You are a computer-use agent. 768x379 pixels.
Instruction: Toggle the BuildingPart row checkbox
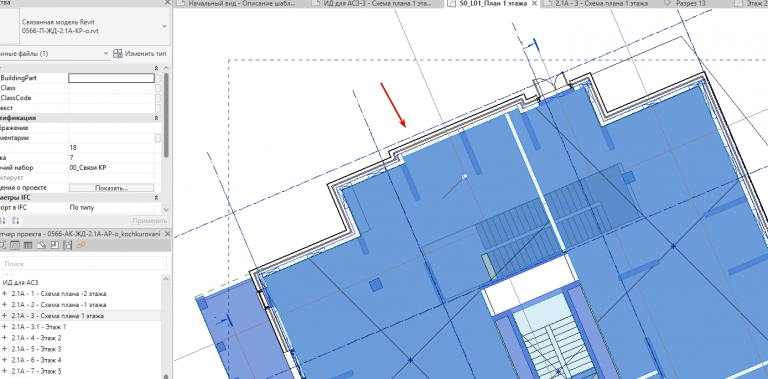tap(158, 78)
